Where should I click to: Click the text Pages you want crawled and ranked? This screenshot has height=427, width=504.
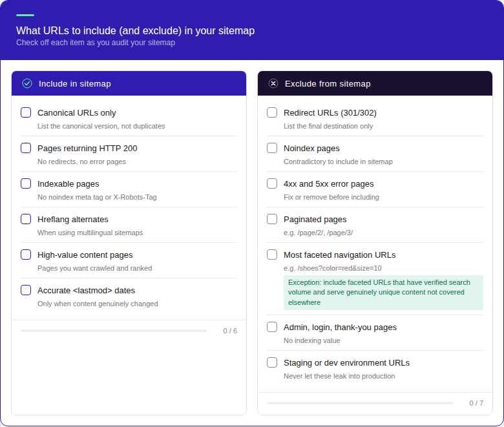pyautogui.click(x=94, y=268)
